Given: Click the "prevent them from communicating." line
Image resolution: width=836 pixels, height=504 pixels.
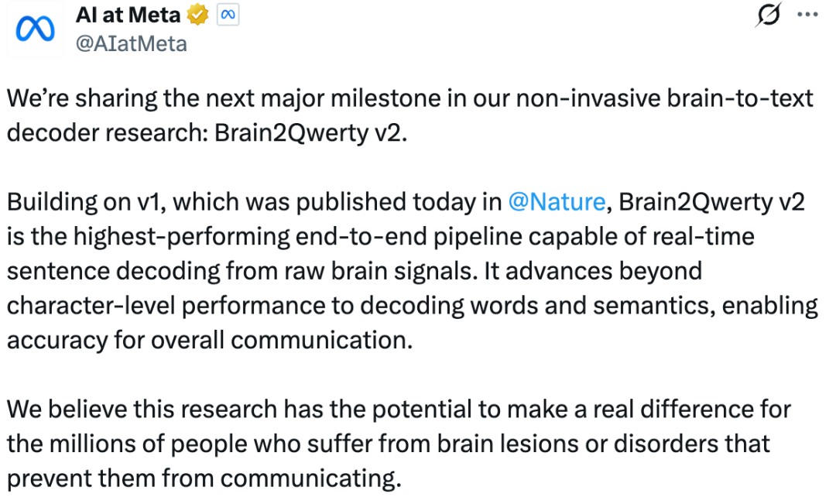Looking at the screenshot, I should [204, 479].
